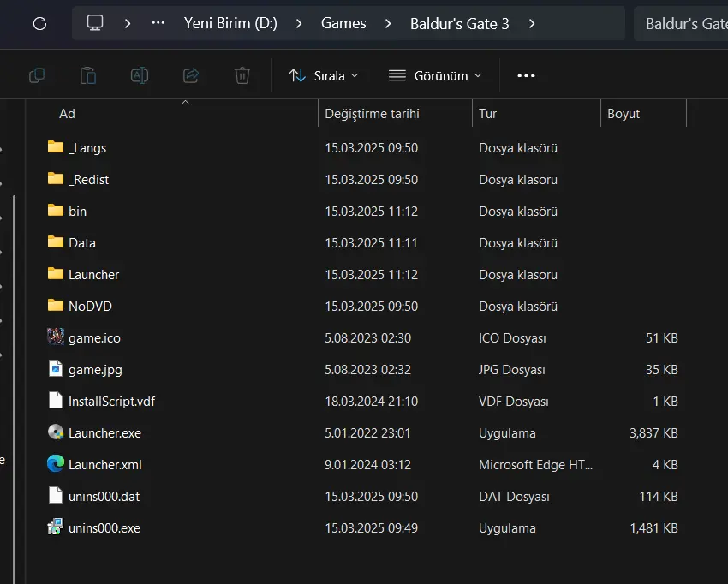Click the 3,837 KB size value

[x=653, y=433]
